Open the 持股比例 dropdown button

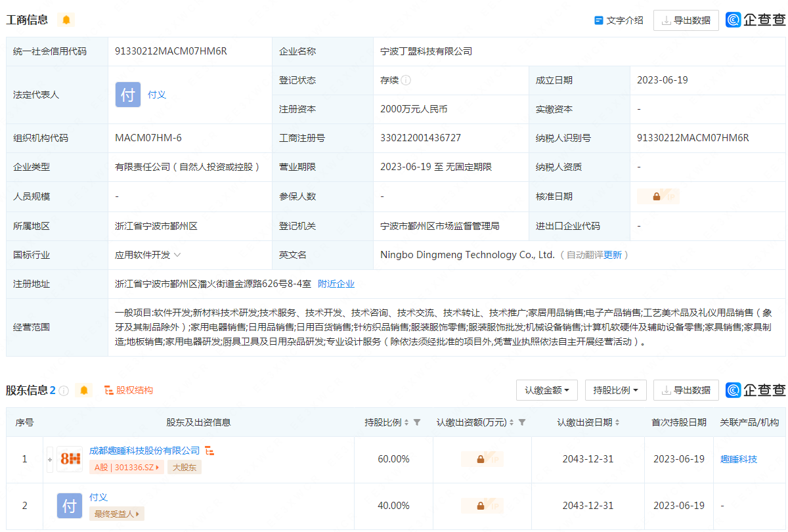point(615,390)
